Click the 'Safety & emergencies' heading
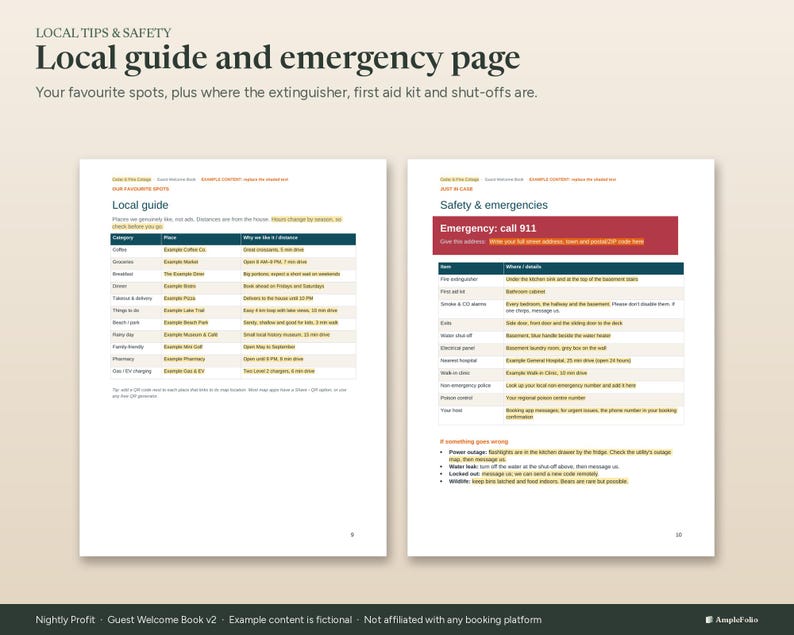794x635 pixels. [494, 205]
